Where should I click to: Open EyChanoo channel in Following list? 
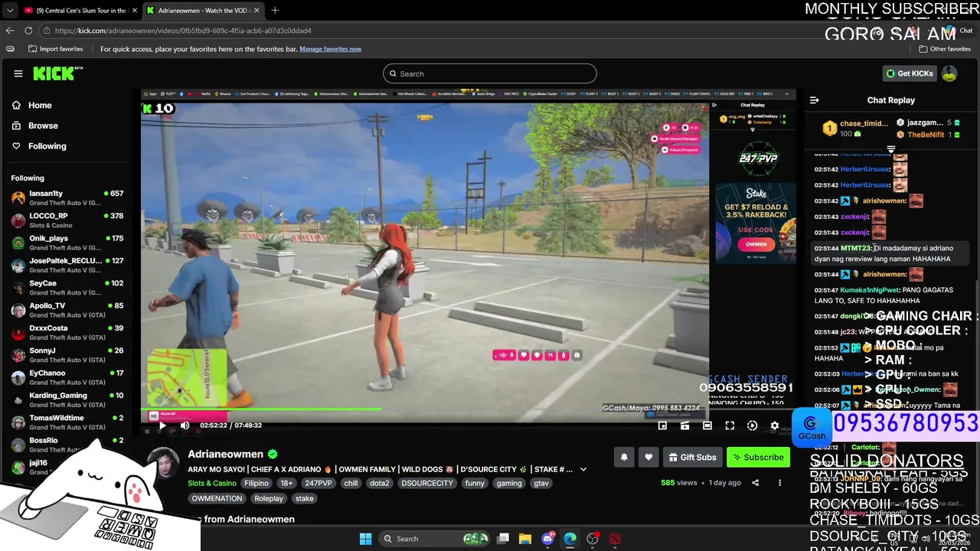pyautogui.click(x=67, y=377)
